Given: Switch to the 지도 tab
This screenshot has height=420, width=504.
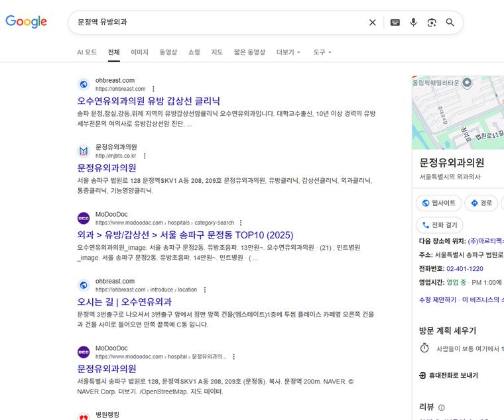Looking at the screenshot, I should (x=217, y=52).
